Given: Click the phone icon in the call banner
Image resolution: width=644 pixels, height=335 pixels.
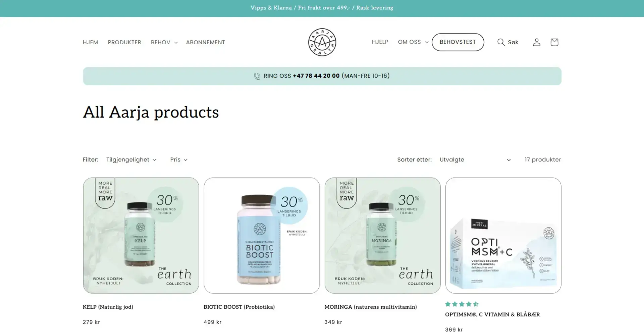Looking at the screenshot, I should [x=257, y=76].
